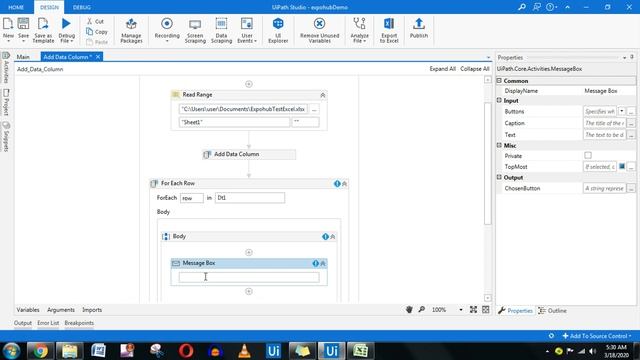Collapse the Message Box activity

[x=323, y=264]
